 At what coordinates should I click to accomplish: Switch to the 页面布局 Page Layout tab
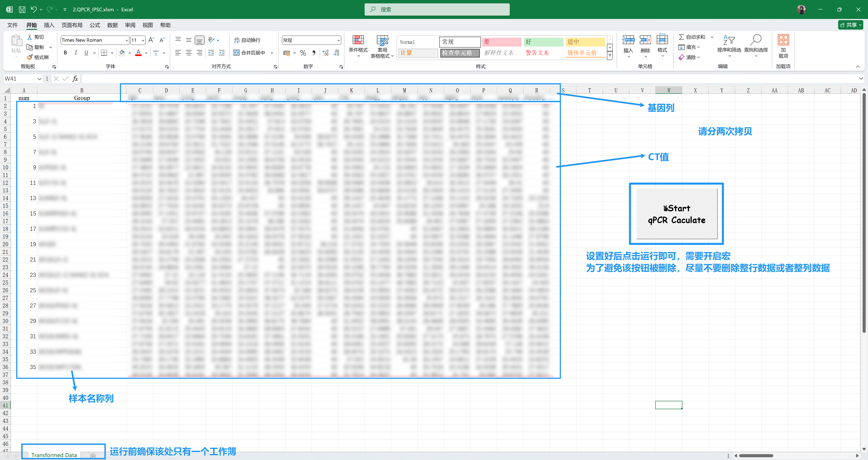tap(72, 25)
